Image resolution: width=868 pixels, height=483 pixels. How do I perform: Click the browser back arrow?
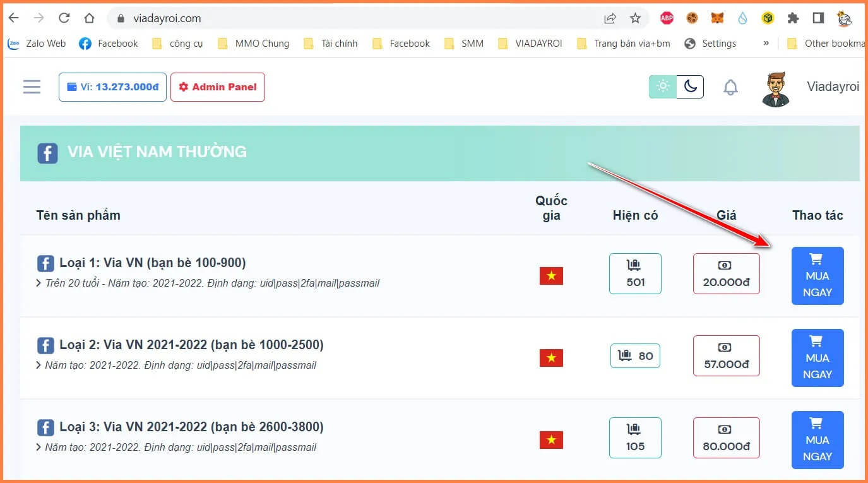click(13, 18)
